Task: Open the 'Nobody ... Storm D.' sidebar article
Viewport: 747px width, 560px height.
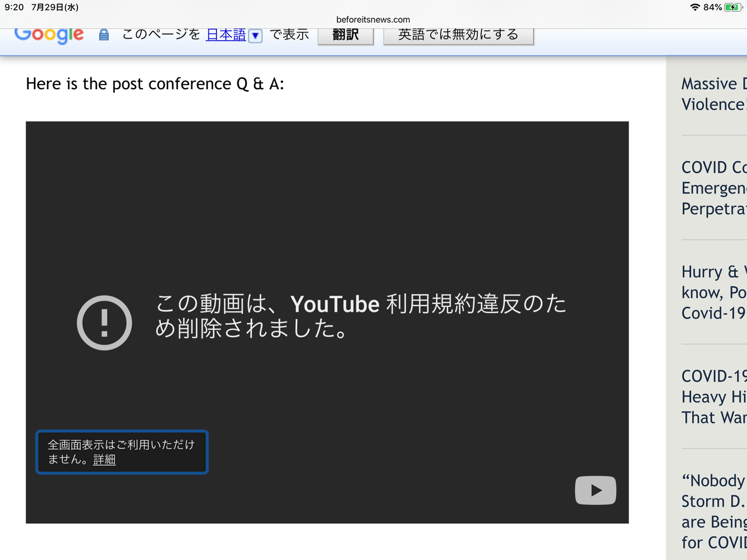Action: click(714, 511)
